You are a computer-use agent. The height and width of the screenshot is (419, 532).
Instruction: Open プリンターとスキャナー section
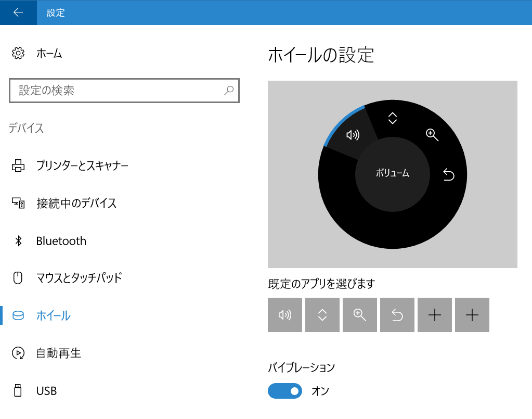tap(83, 166)
